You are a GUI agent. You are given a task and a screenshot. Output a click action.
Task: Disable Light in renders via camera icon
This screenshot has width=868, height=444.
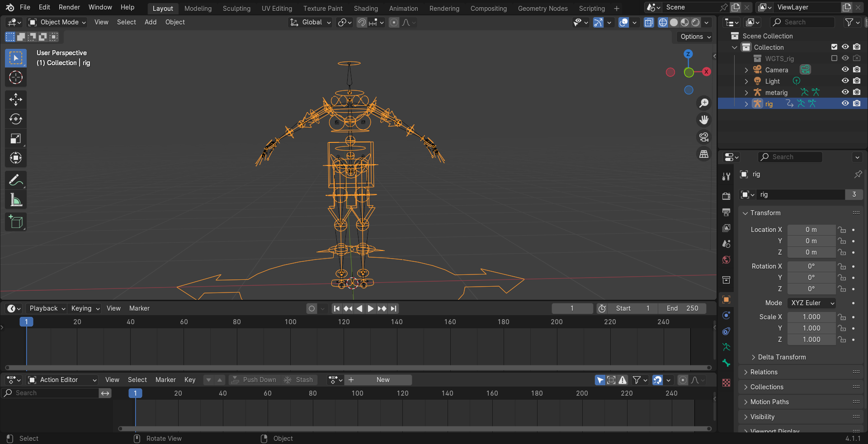857,81
